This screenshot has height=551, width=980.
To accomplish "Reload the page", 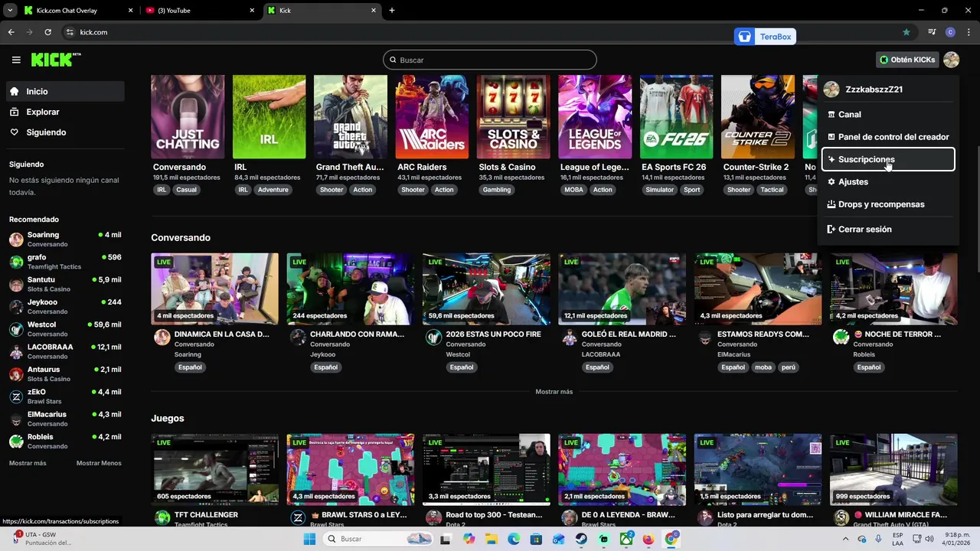I will coord(47,32).
